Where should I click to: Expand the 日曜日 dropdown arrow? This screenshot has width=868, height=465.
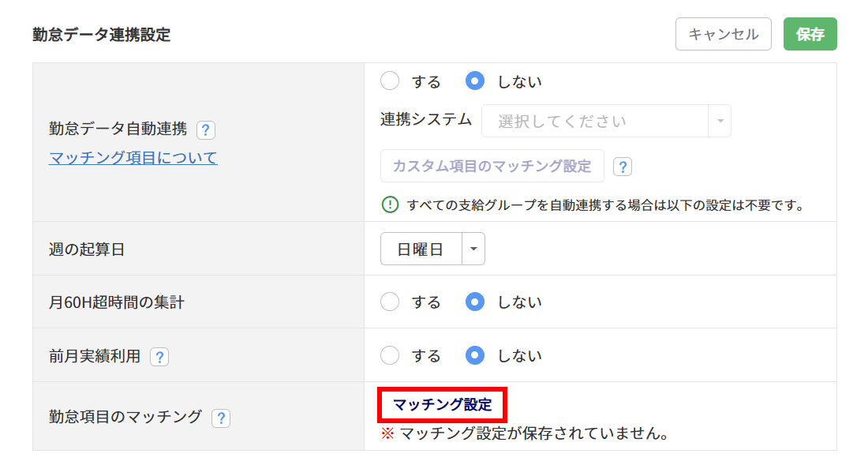473,249
